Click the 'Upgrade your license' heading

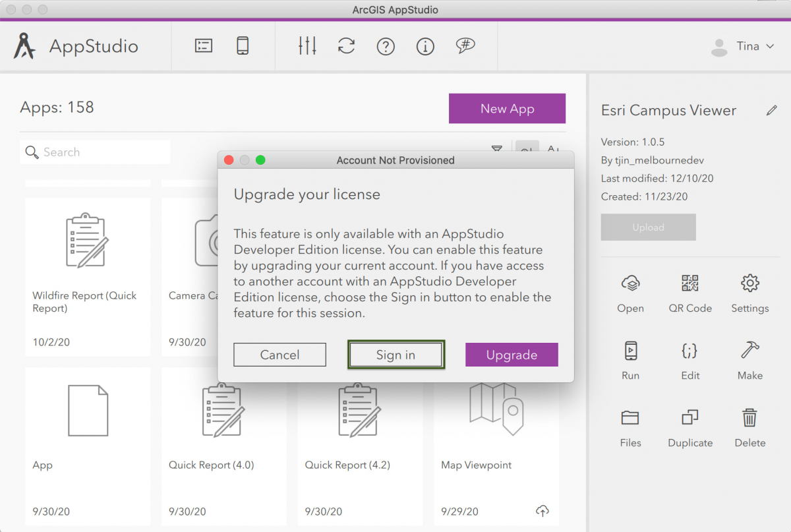[x=307, y=195]
